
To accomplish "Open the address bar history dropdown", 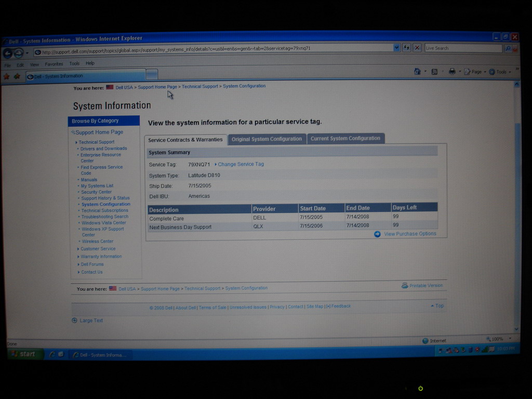I will (x=396, y=48).
